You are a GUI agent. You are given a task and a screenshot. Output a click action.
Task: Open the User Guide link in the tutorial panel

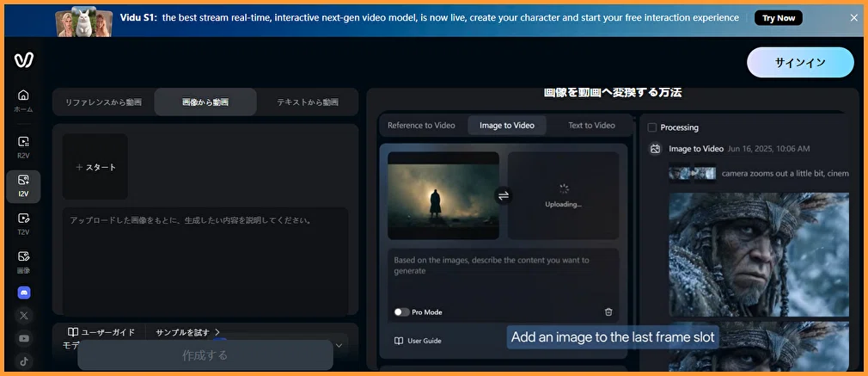click(418, 341)
